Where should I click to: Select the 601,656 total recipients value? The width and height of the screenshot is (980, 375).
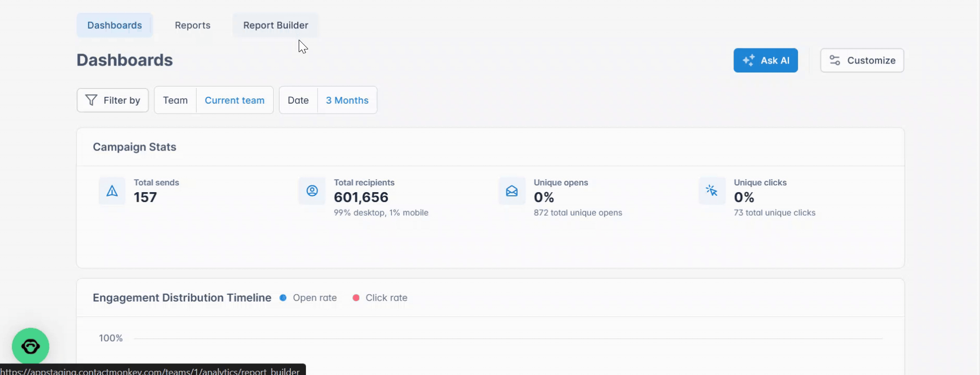coord(361,197)
